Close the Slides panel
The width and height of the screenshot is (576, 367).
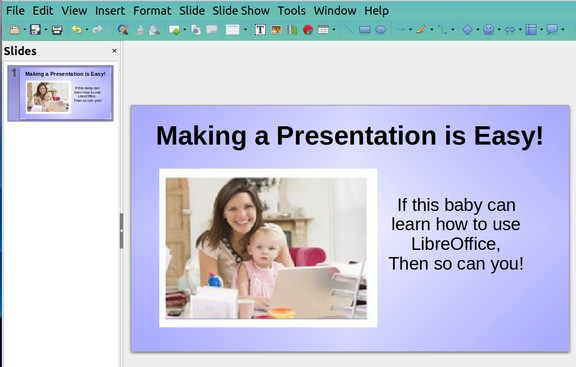[114, 51]
